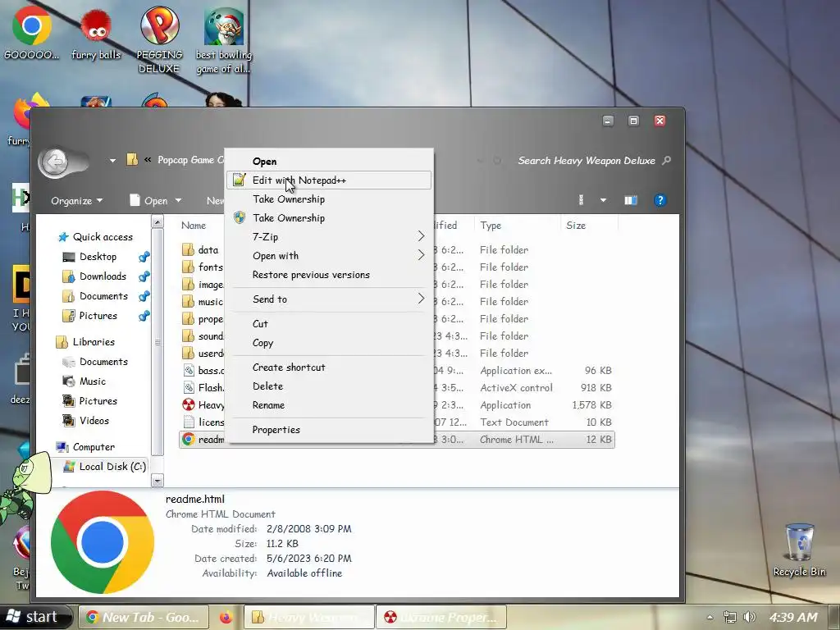Click the Popcap Game breadcrumb
Viewport: 840px width, 630px height.
[190, 160]
